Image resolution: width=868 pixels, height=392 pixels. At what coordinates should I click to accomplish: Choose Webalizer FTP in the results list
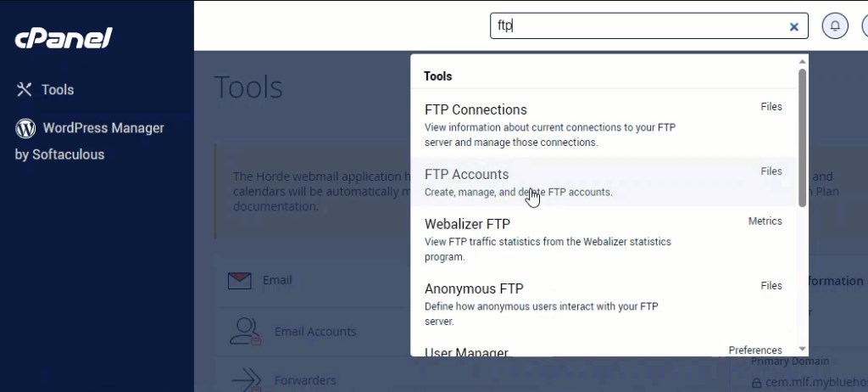[467, 224]
